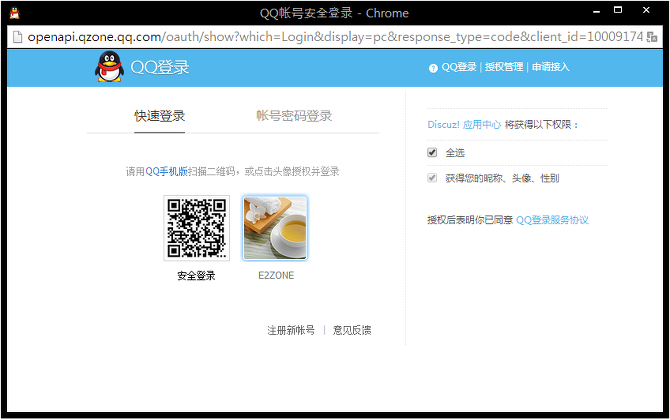
Task: Close the QQ login window
Action: [x=646, y=10]
